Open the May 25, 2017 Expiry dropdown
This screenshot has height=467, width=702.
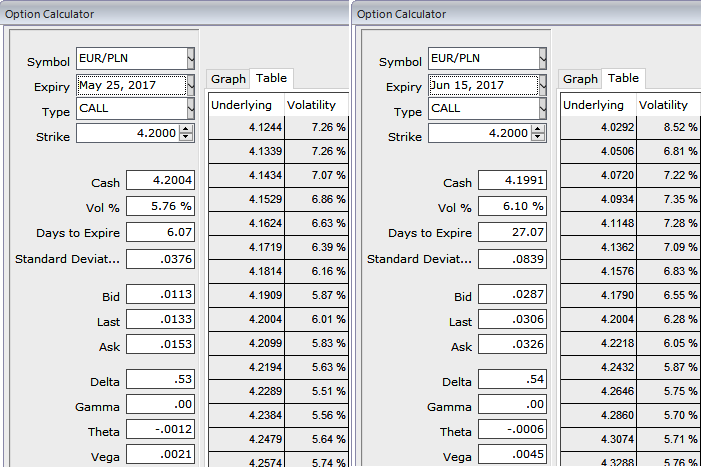tap(191, 85)
